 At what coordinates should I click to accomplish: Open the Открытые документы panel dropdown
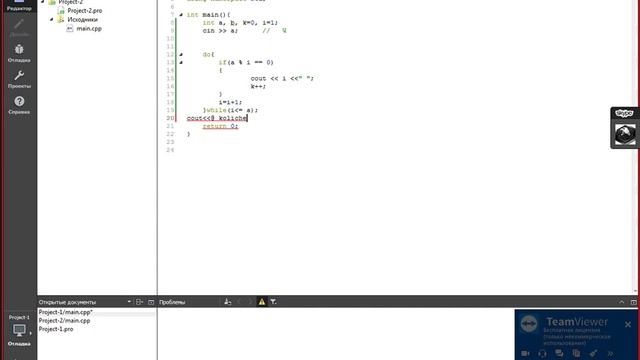(129, 302)
